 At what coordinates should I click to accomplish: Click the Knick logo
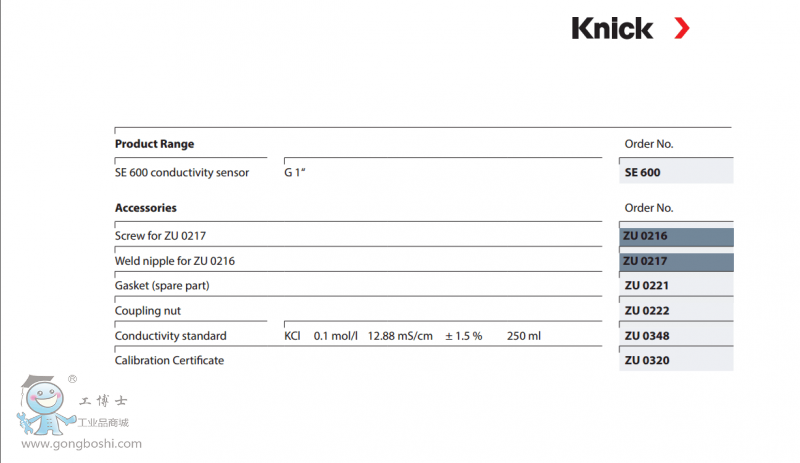[x=611, y=28]
